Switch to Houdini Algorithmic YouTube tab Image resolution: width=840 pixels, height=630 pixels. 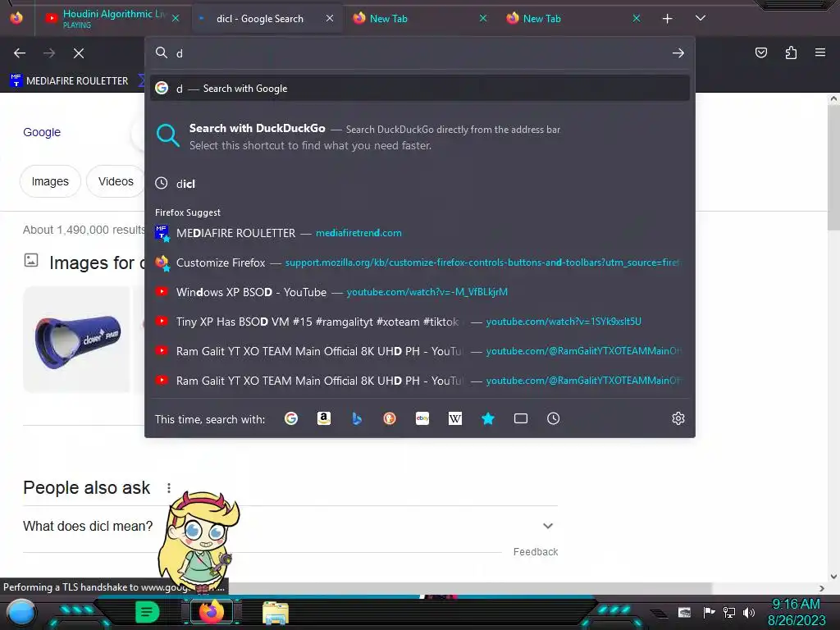point(112,18)
